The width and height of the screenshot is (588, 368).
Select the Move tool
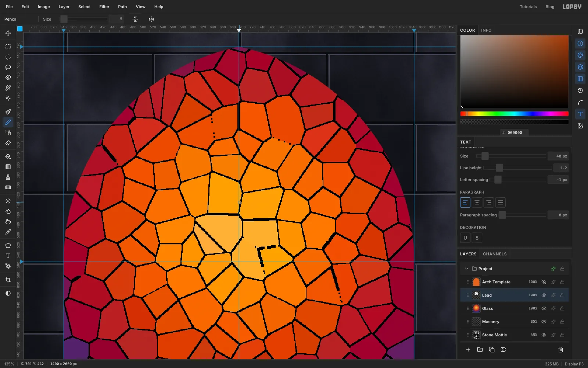(8, 33)
